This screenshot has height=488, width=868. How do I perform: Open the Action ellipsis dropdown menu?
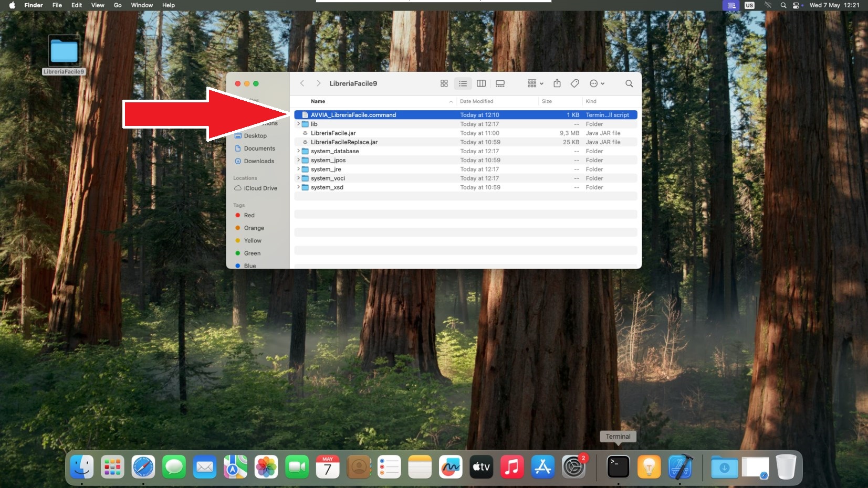tap(597, 83)
